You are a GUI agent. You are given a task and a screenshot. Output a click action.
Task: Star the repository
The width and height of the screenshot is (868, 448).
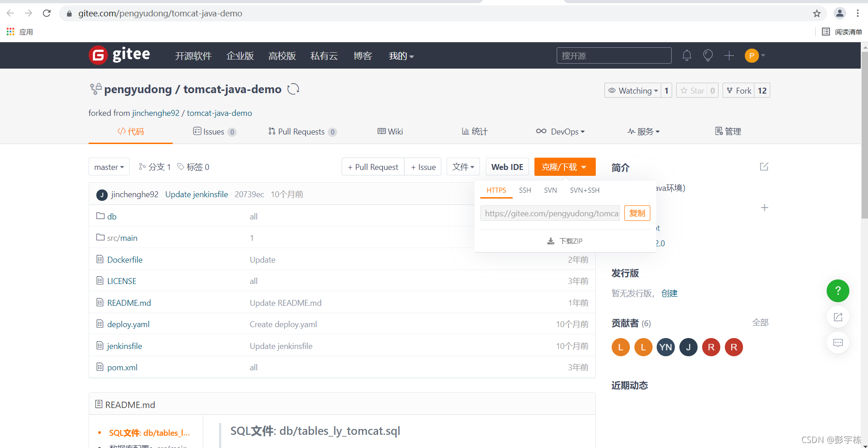[x=692, y=90]
